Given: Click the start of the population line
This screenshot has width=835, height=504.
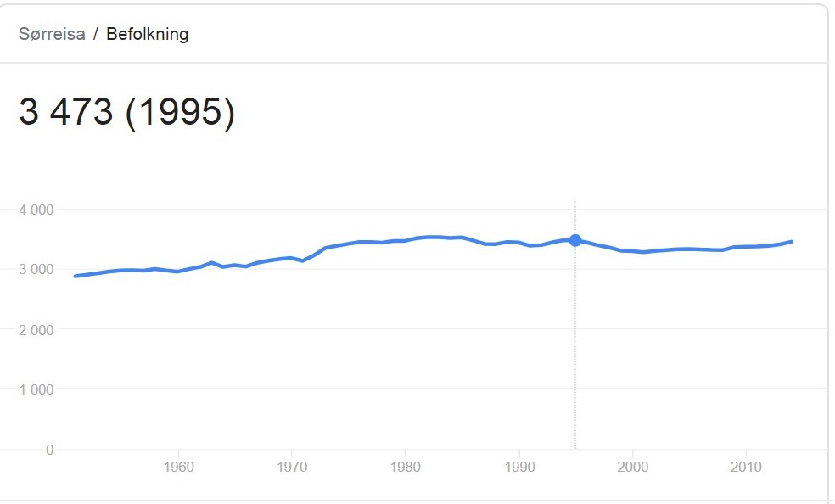Looking at the screenshot, I should click(x=76, y=277).
